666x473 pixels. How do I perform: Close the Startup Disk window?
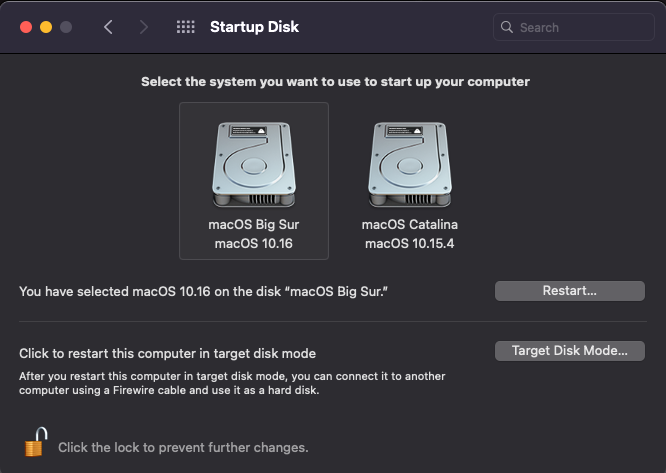24,27
